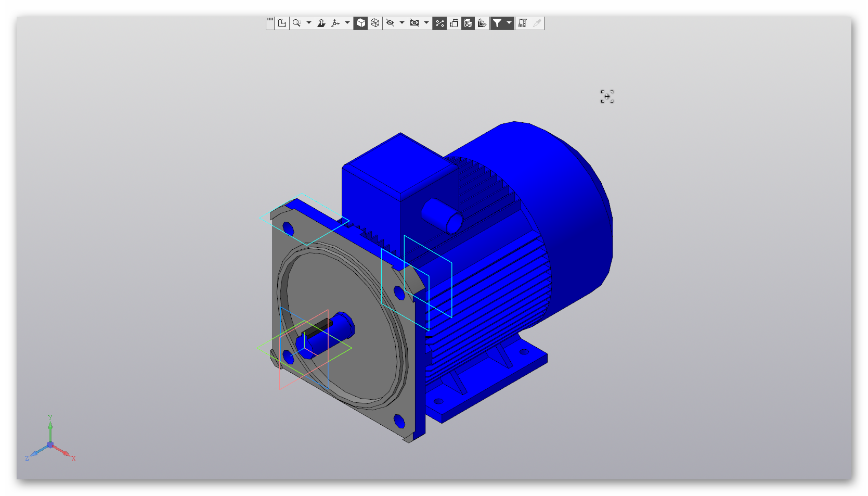Toggle shaded solid cube display mode
The image size is (868, 496).
coord(361,23)
